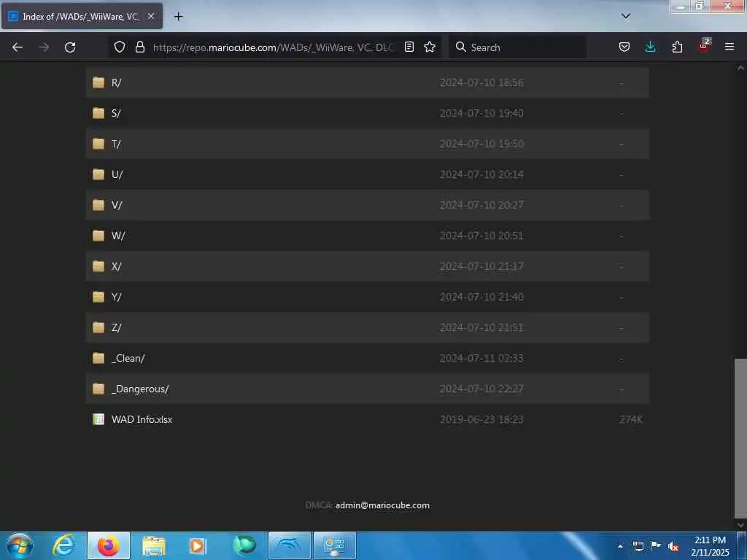Image resolution: width=747 pixels, height=560 pixels.
Task: Click the 274K file size
Action: 631,419
